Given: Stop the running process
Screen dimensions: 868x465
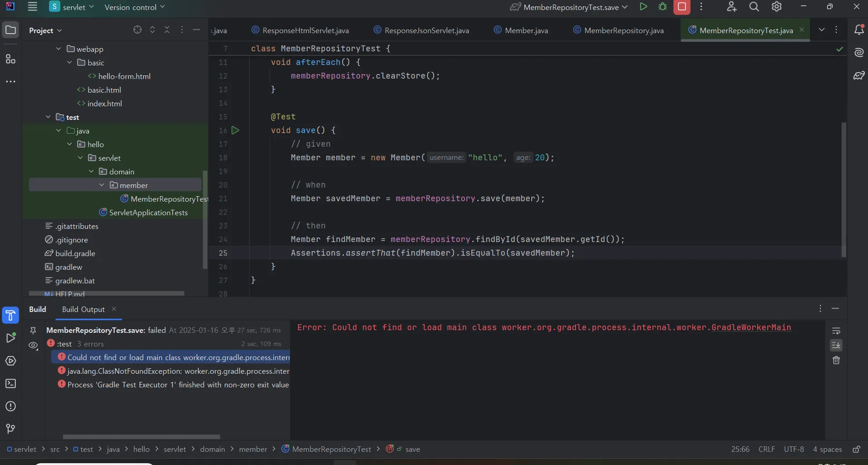Looking at the screenshot, I should coord(682,7).
